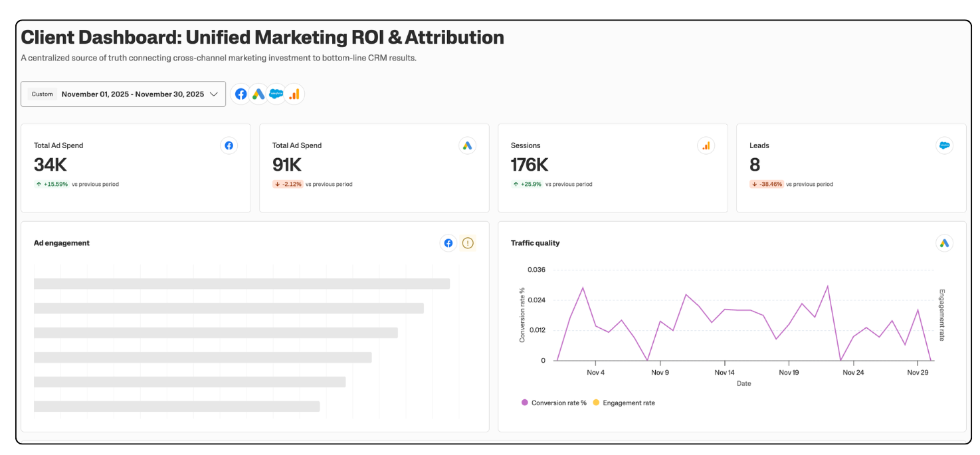The width and height of the screenshot is (980, 455).
Task: Click Google Ads icon on the 91K ad spend card
Action: (x=467, y=145)
